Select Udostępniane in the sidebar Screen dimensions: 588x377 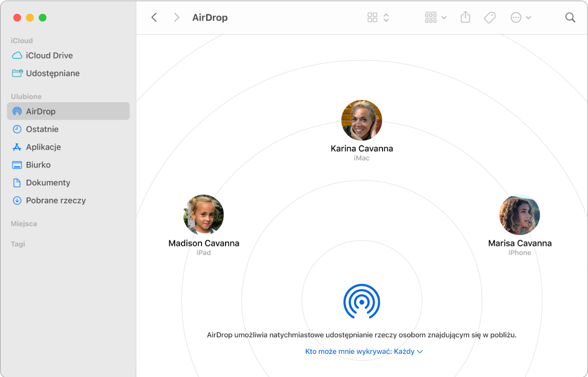(68, 73)
